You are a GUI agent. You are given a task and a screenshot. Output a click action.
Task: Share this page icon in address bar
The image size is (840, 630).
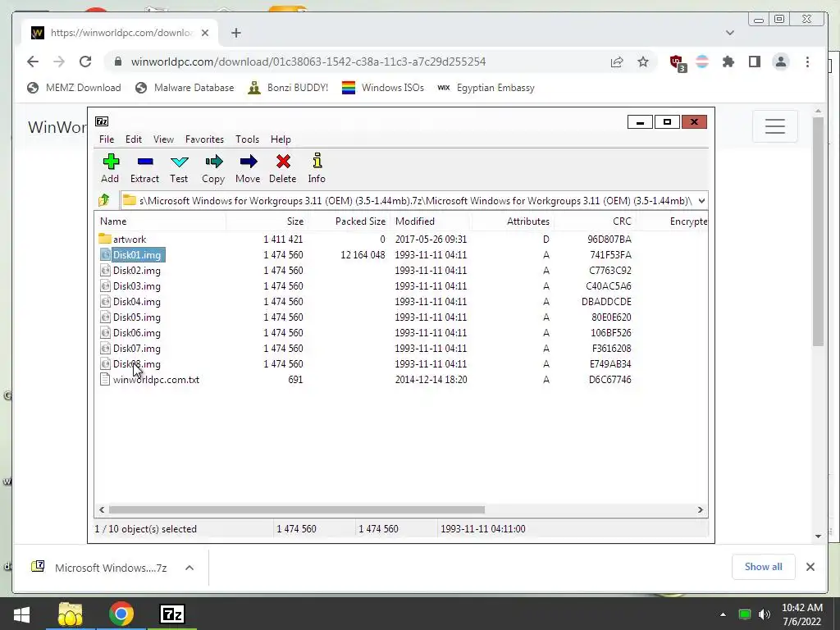pos(617,62)
